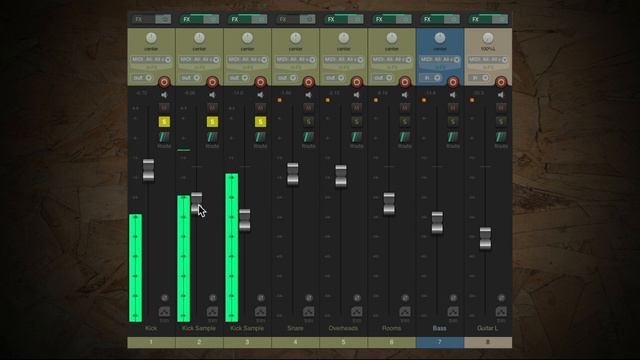Arm the Guitar L track for recording
The image size is (640, 360).
[x=501, y=82]
